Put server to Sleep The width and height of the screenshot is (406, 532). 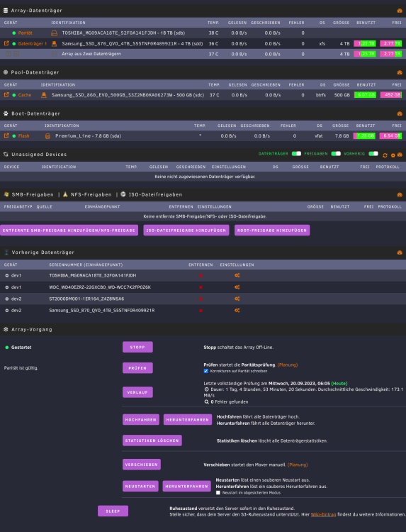point(113,511)
